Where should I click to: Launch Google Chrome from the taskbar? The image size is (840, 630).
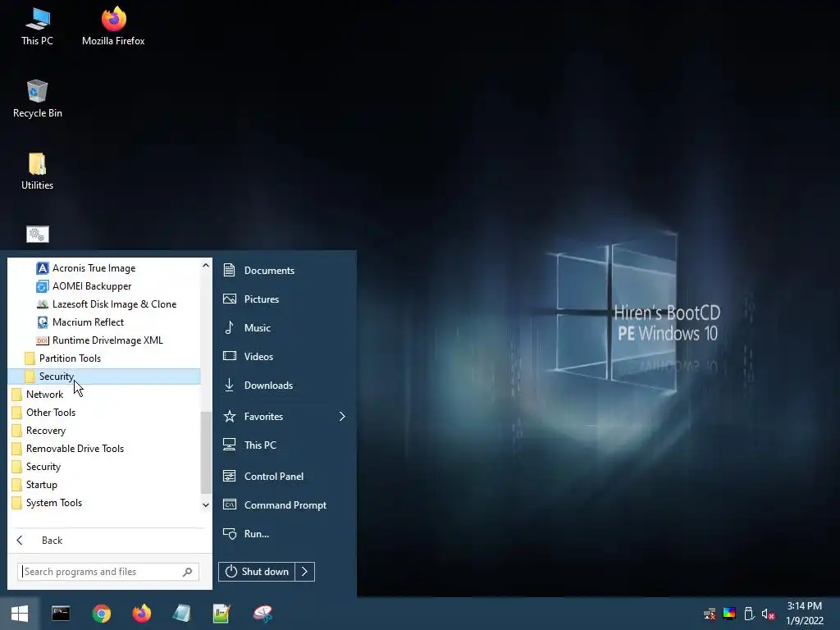coord(101,614)
